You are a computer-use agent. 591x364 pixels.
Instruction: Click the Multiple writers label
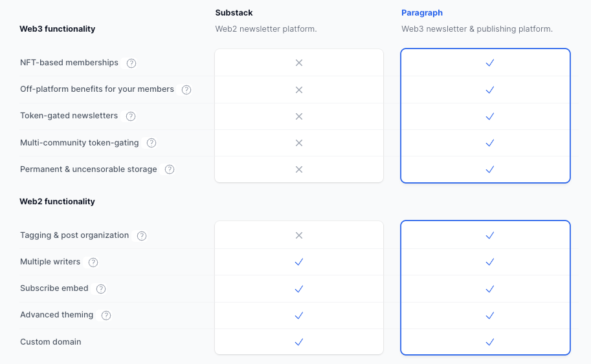(50, 262)
